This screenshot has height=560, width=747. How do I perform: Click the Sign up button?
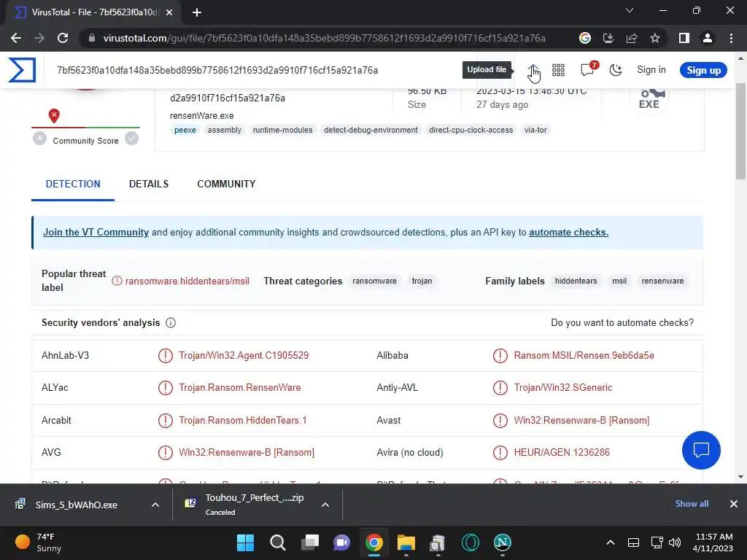click(703, 71)
